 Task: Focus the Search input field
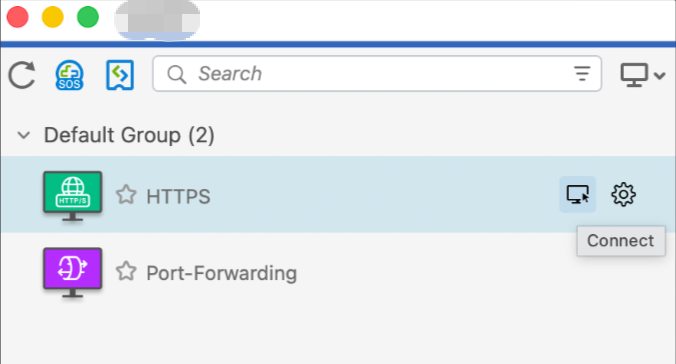coord(377,73)
